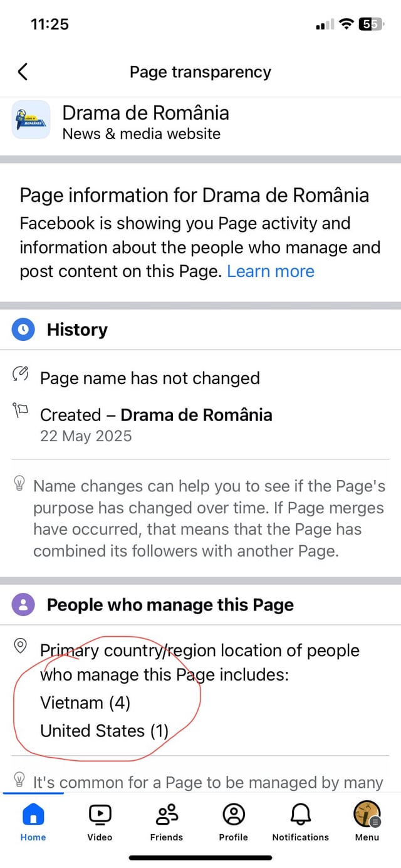Screen dimensions: 401x868
Task: Tap the Drama de România page name
Action: (145, 113)
